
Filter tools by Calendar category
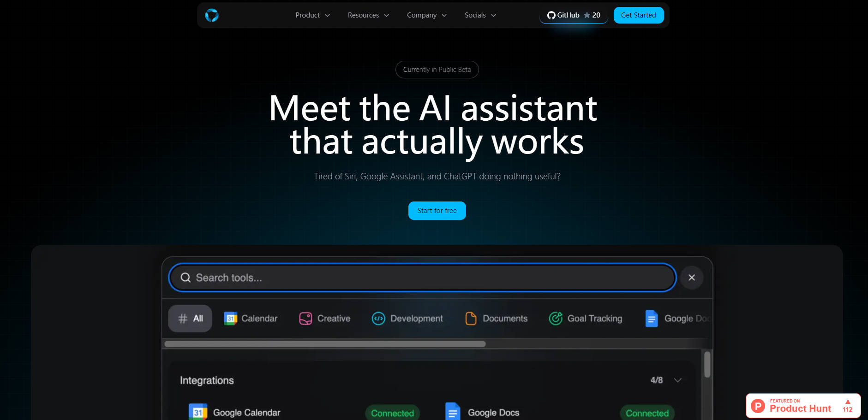coord(251,319)
